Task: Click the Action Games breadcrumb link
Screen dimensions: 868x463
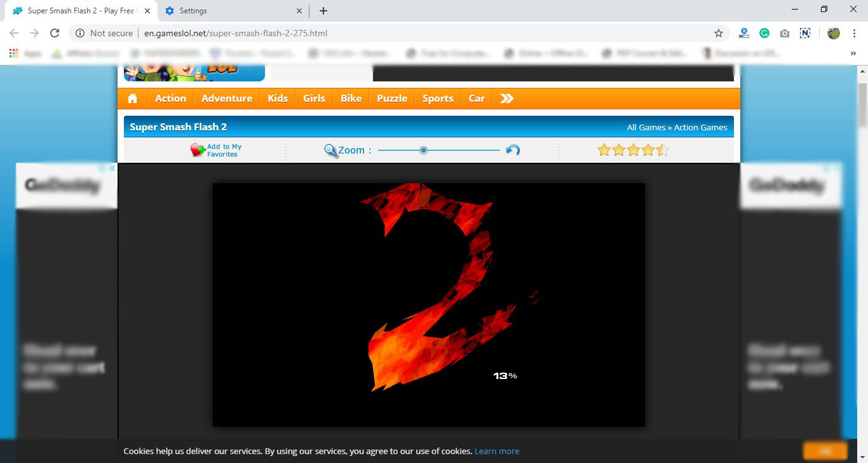Action: pyautogui.click(x=701, y=127)
